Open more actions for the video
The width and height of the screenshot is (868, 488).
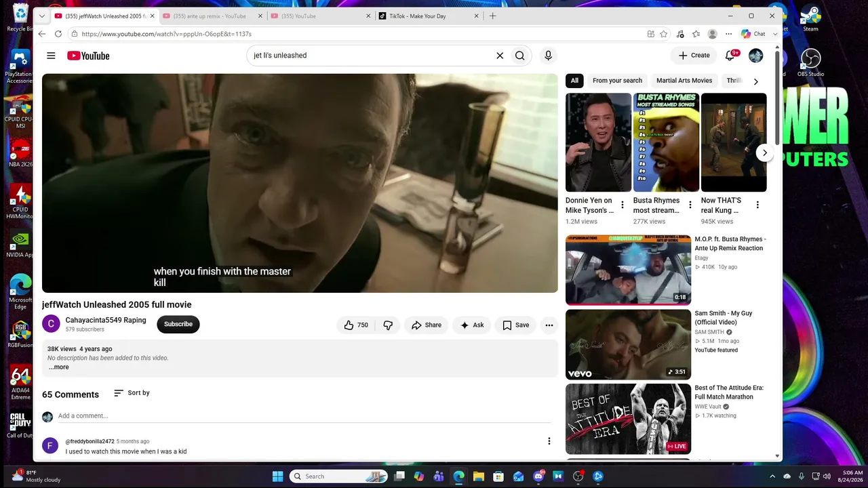[549, 325]
